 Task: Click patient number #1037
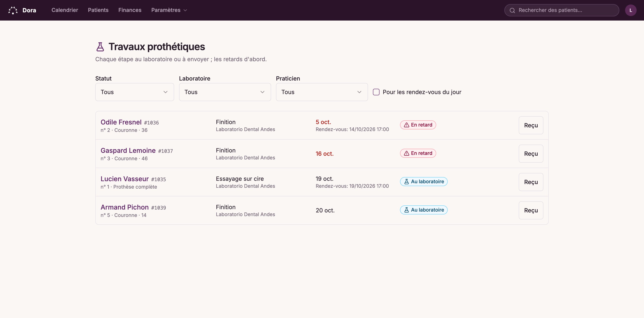pos(165,151)
